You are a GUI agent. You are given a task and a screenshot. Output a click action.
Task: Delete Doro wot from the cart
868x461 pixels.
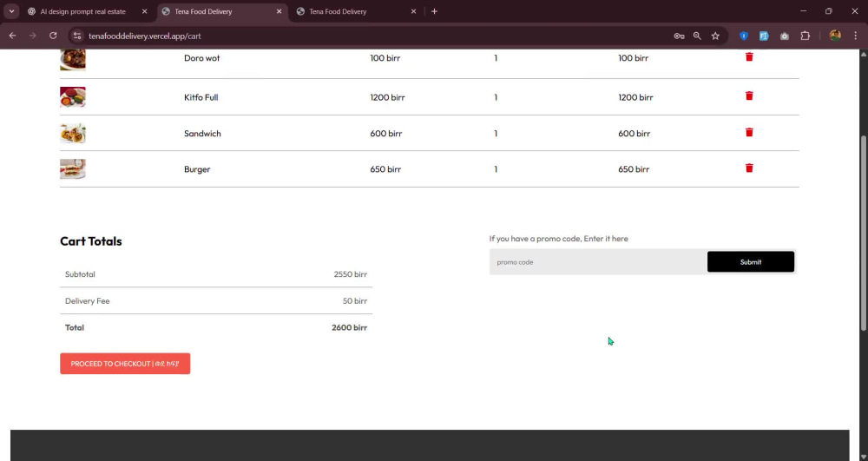(x=749, y=56)
